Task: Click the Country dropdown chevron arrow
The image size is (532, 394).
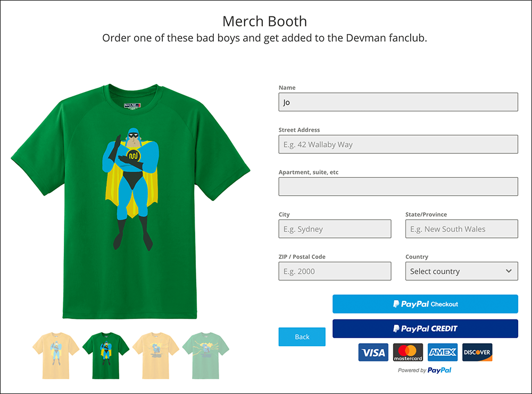Action: point(509,271)
